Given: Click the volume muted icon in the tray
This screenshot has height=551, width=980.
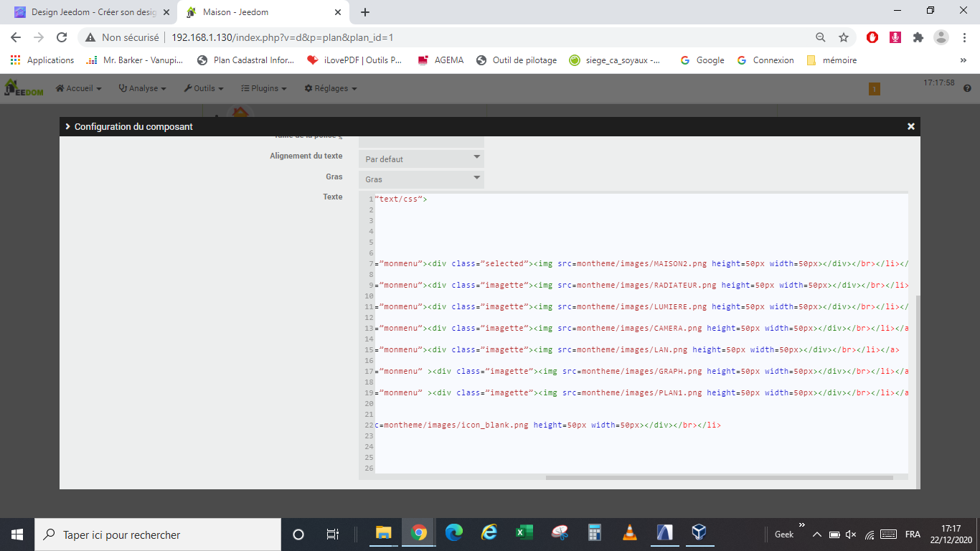Looking at the screenshot, I should pyautogui.click(x=852, y=534).
